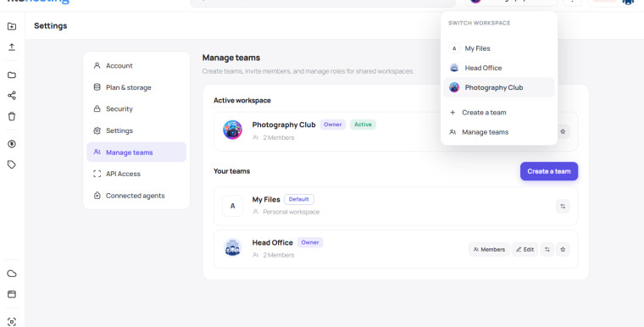Open the trash bin icon in sidebar

(x=12, y=116)
